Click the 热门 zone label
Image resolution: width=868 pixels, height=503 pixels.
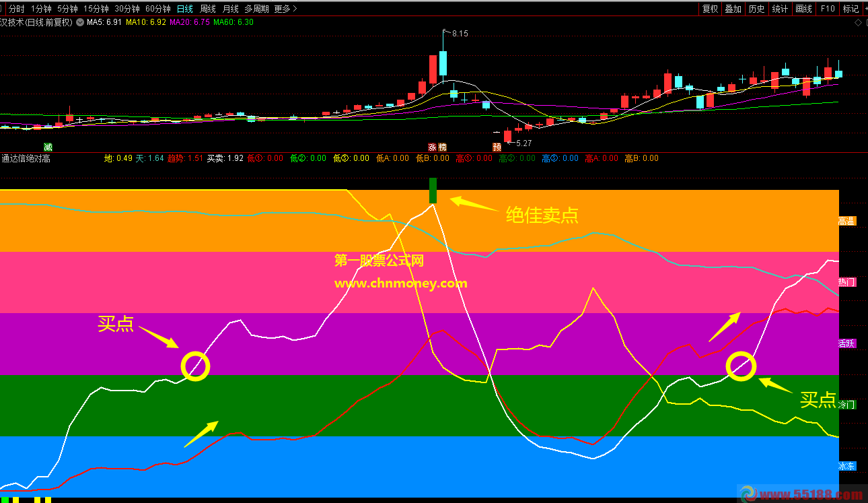(x=846, y=282)
